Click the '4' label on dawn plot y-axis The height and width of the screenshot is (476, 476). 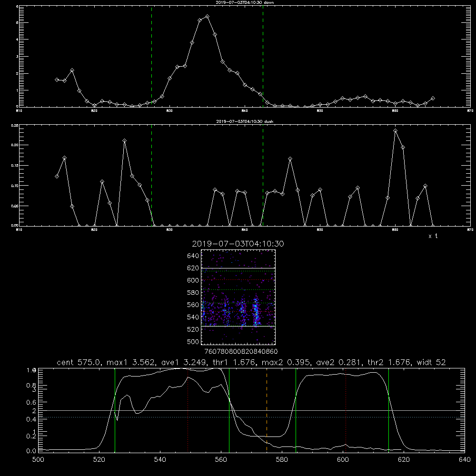pyautogui.click(x=17, y=40)
